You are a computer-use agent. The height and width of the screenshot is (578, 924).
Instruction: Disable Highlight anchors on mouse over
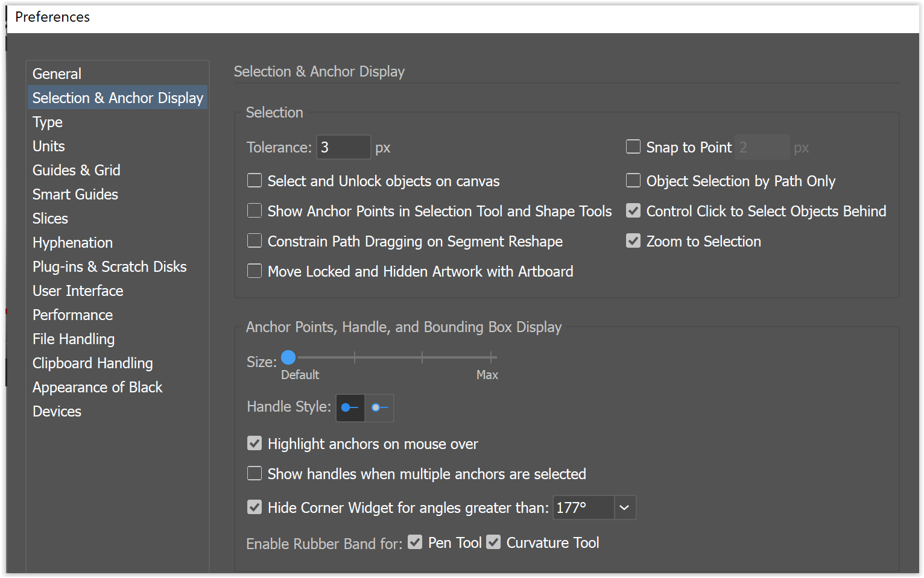pos(254,443)
